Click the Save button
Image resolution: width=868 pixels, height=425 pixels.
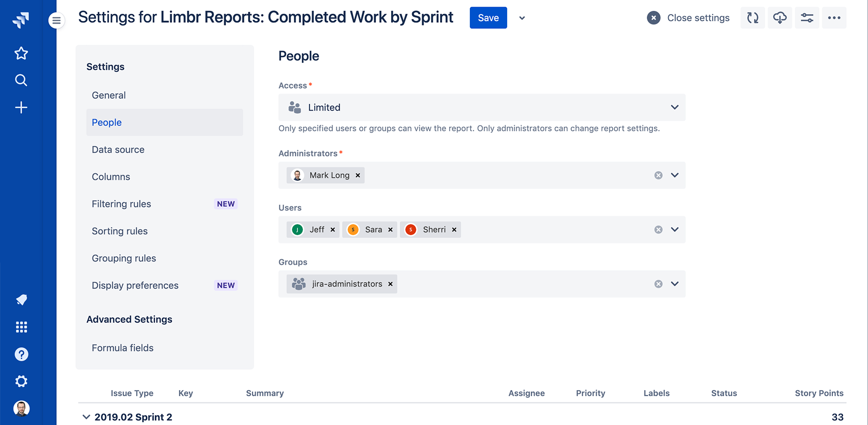(488, 18)
